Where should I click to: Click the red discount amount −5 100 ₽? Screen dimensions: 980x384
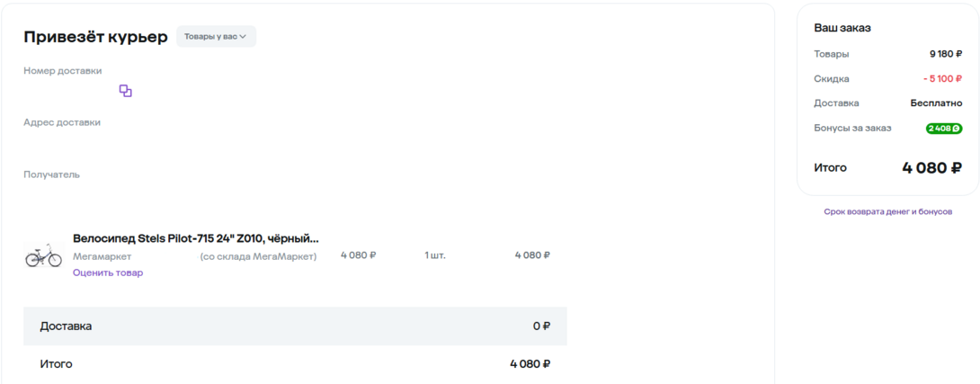pyautogui.click(x=942, y=78)
